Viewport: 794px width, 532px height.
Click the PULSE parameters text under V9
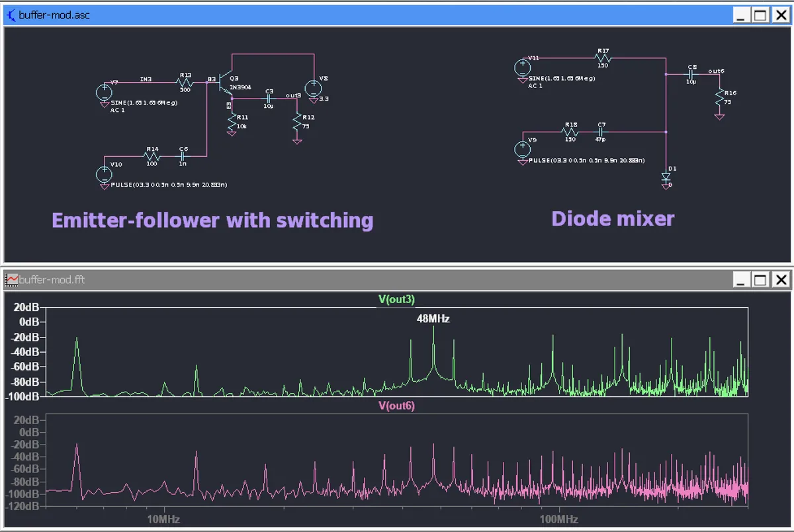coord(587,160)
